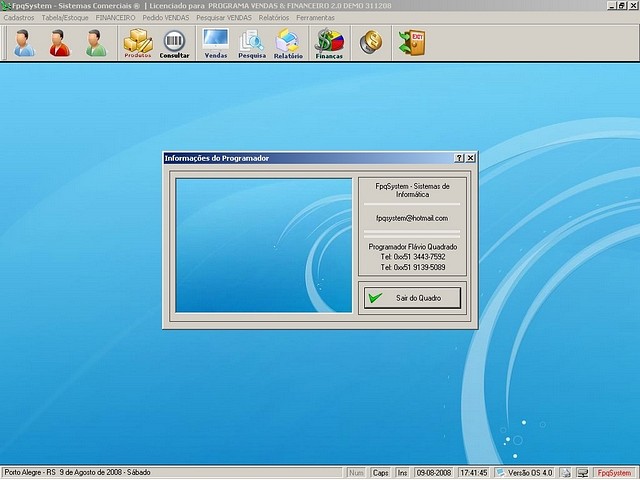Open Finanças dollar chart icon
This screenshot has height=480, width=640.
[x=329, y=44]
